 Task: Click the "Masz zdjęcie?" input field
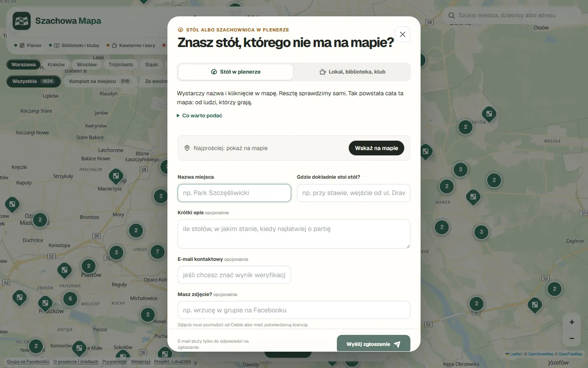coord(294,310)
